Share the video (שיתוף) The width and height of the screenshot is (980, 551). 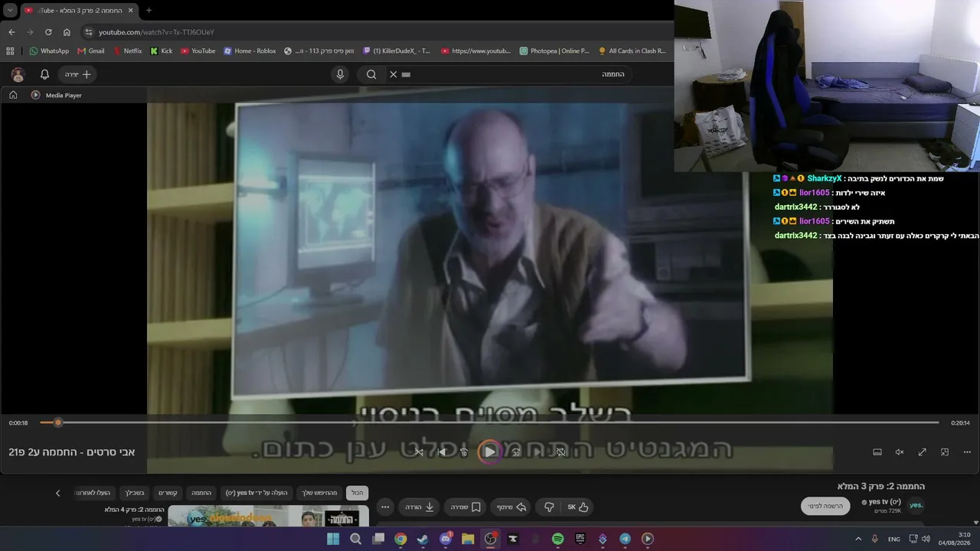point(512,507)
